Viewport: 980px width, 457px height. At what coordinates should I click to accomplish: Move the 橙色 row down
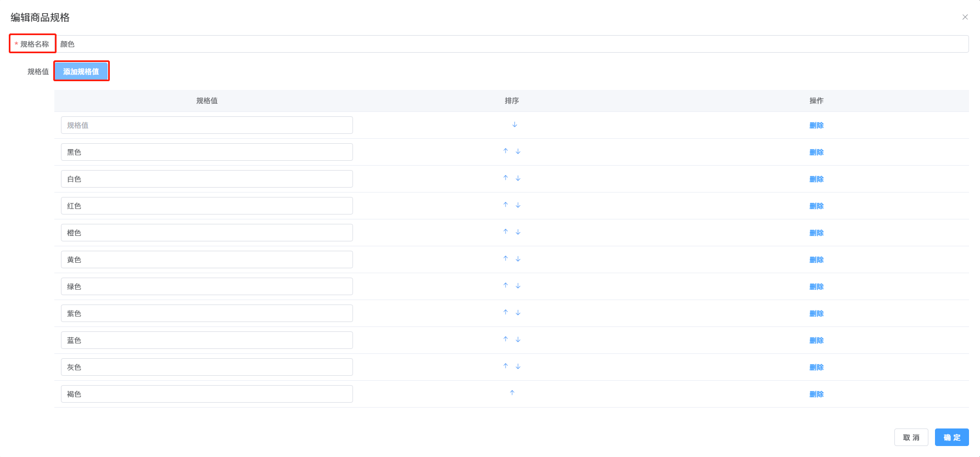[518, 232]
